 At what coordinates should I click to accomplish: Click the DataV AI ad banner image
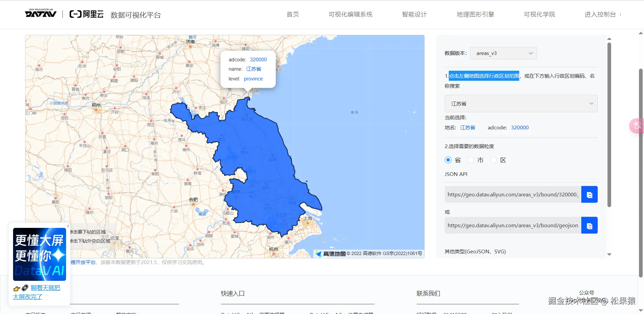[x=40, y=254]
